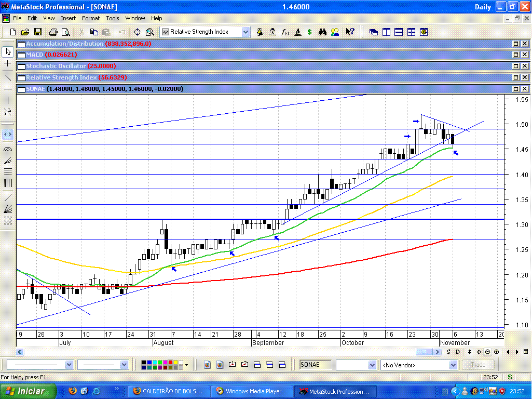Image resolution: width=532 pixels, height=399 pixels.
Task: Open the zoom magnifier tool in the toolbar
Action: (149, 32)
